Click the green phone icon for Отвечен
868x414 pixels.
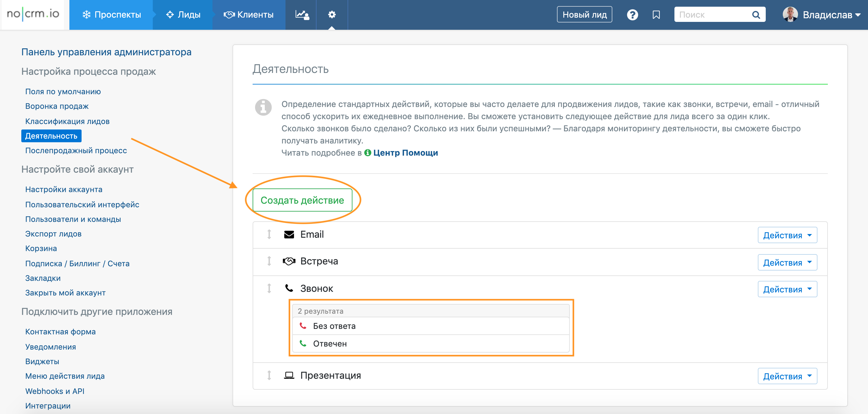(x=303, y=343)
